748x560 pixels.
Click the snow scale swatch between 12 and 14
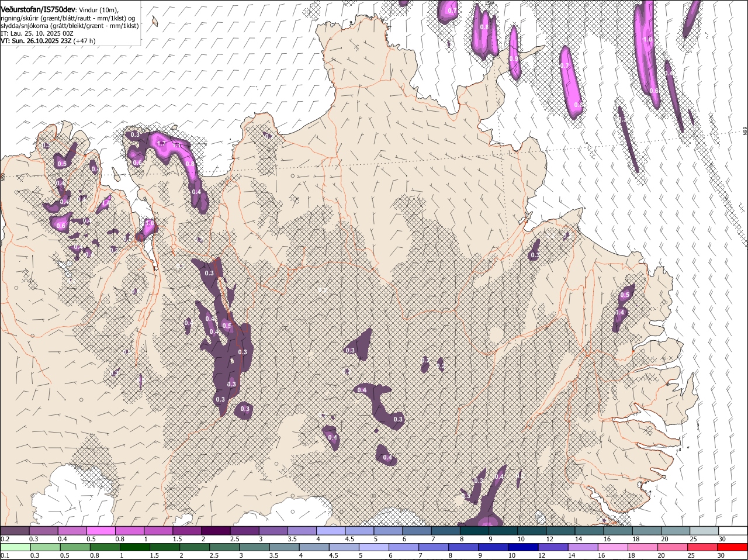click(560, 530)
